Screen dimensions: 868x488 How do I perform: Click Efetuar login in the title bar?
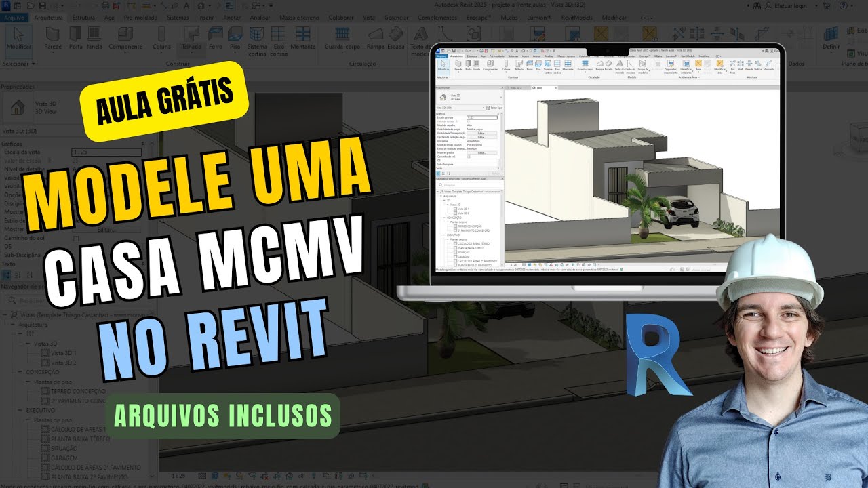790,6
